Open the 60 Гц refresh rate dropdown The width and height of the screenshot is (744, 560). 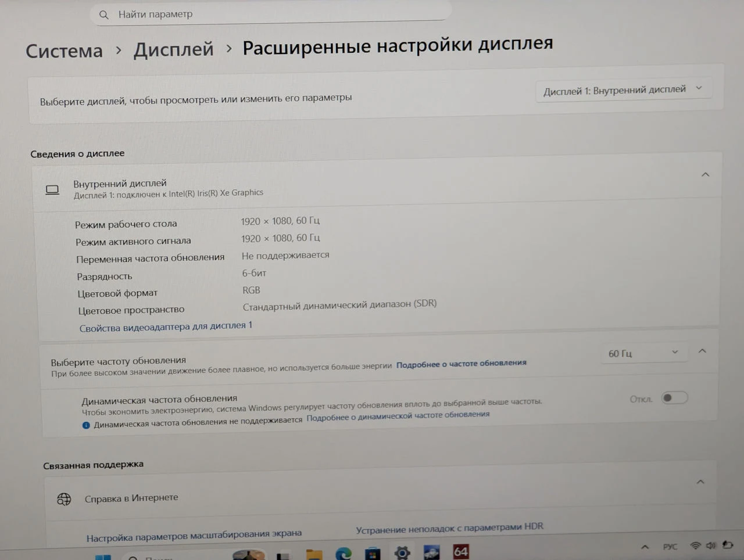[x=643, y=353]
